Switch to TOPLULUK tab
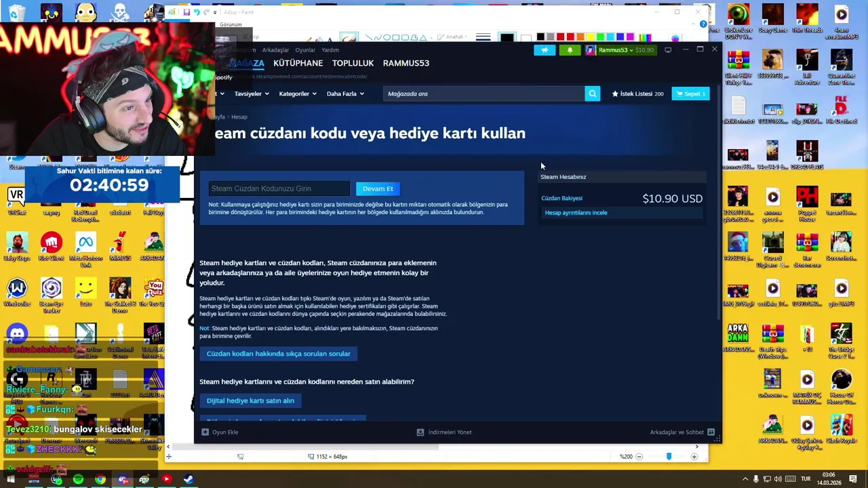This screenshot has width=868, height=488. tap(353, 63)
